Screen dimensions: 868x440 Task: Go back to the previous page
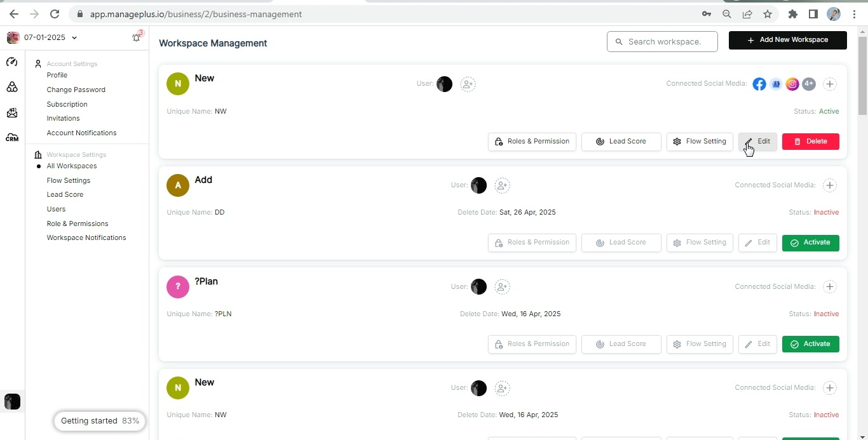tap(14, 14)
